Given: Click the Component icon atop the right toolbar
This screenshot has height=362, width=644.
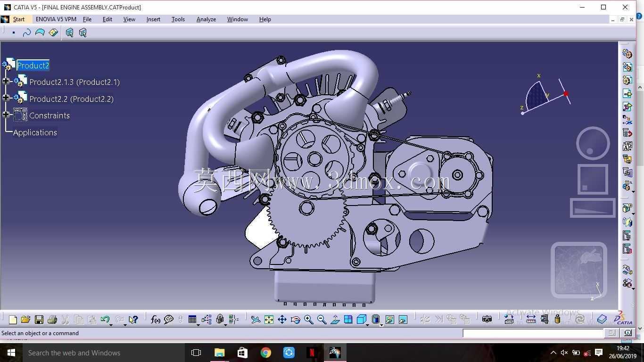Looking at the screenshot, I should (x=627, y=54).
